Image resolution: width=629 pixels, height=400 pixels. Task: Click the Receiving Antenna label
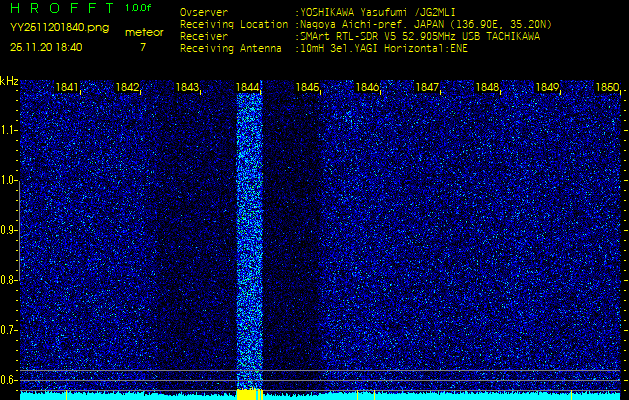coord(231,49)
